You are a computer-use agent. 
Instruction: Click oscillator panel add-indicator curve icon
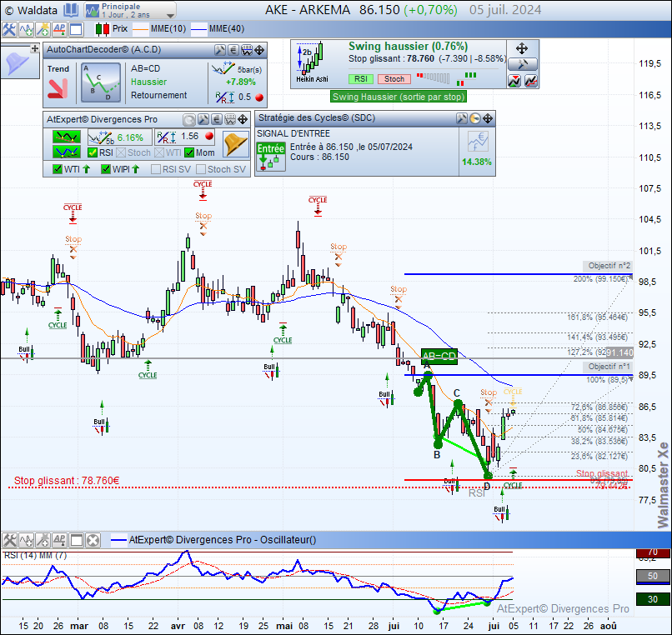click(x=26, y=540)
